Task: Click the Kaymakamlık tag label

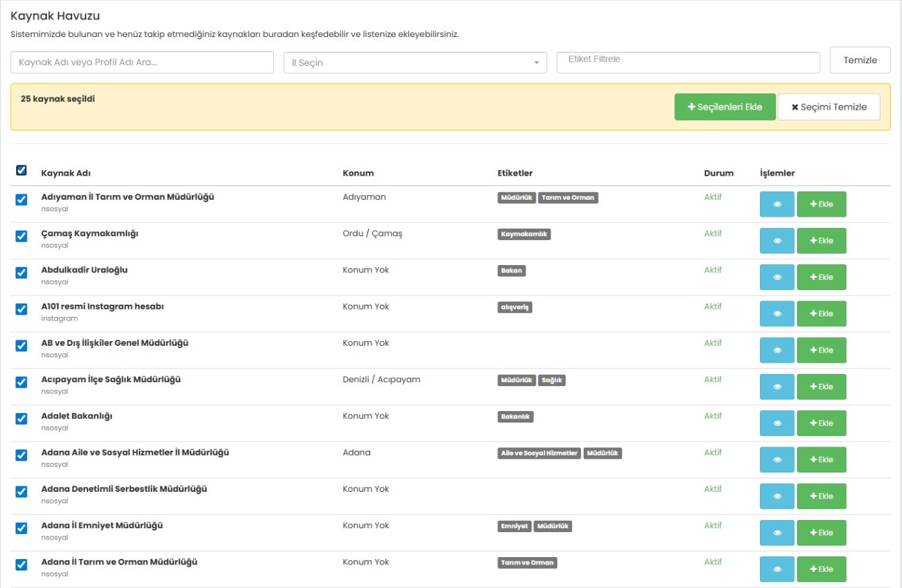Action: [524, 234]
